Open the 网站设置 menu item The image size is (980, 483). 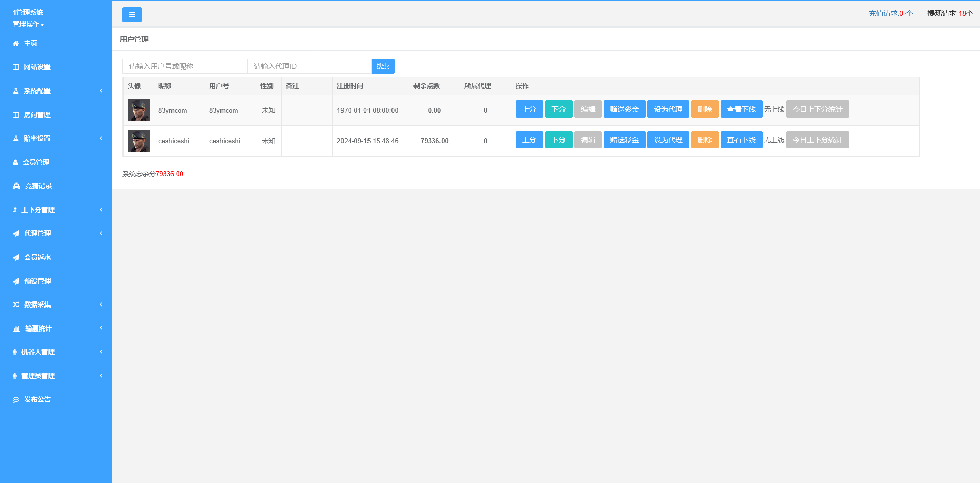(x=37, y=67)
